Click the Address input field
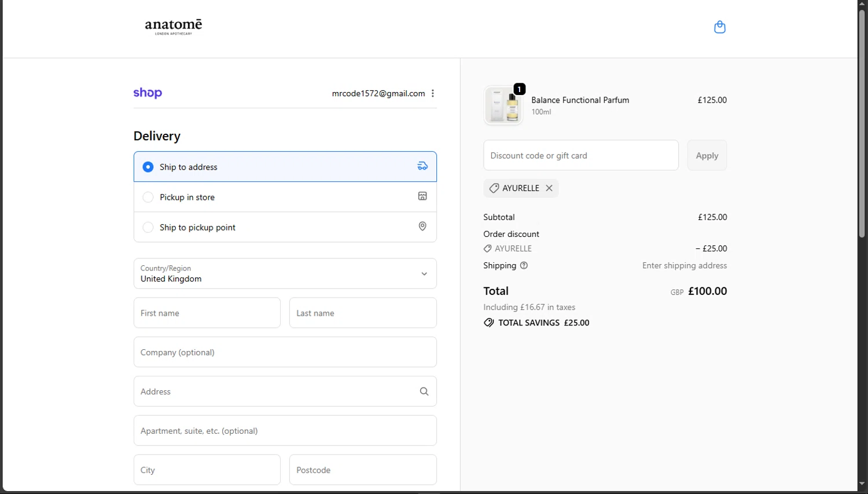Screen dimensions: 868x494 (285, 391)
